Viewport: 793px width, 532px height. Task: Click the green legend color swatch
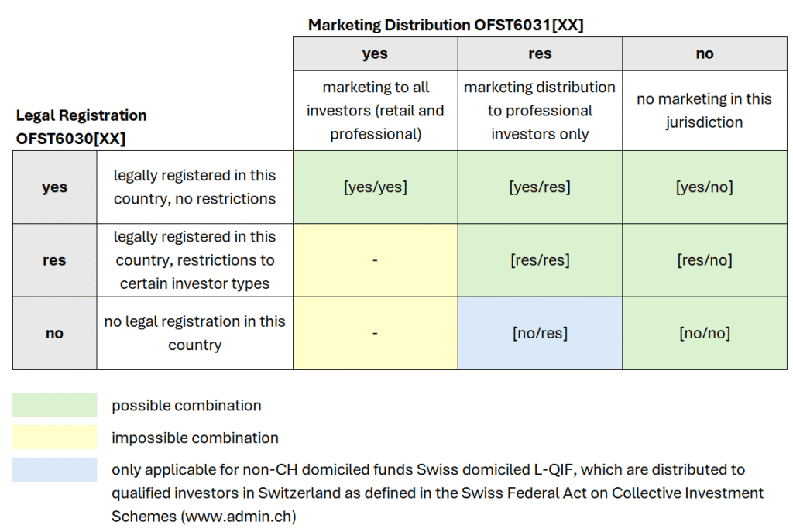click(x=54, y=405)
